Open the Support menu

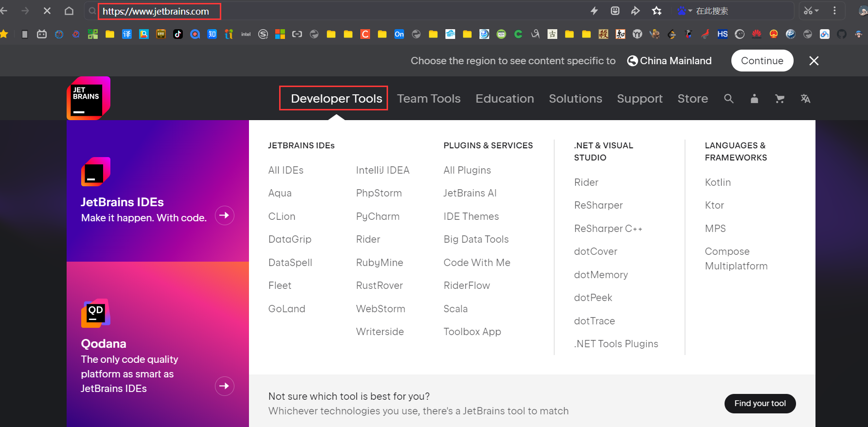639,99
